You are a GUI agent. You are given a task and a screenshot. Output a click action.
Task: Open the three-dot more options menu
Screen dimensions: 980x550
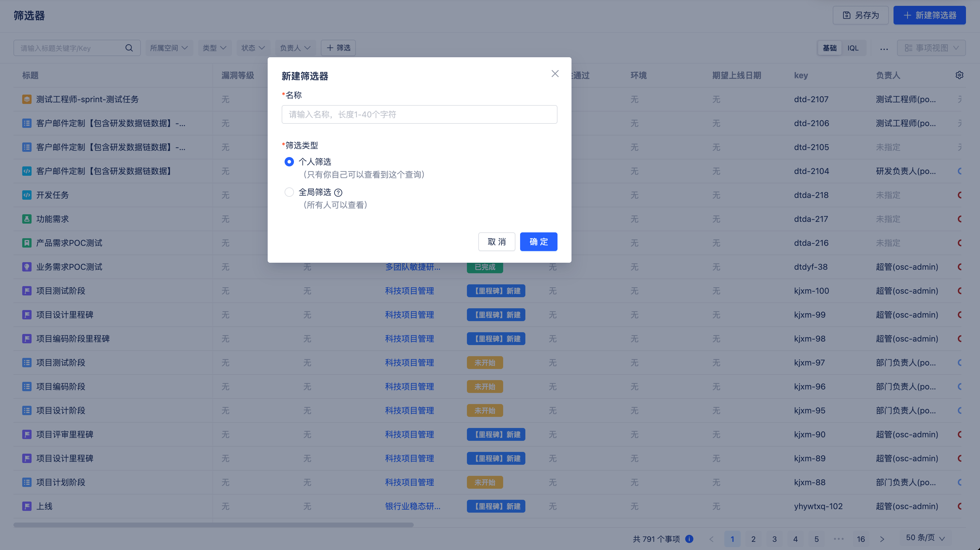(884, 48)
